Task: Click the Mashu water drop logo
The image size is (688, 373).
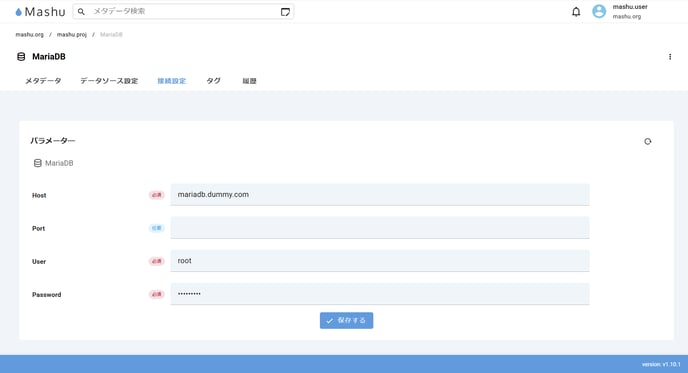Action: (18, 12)
